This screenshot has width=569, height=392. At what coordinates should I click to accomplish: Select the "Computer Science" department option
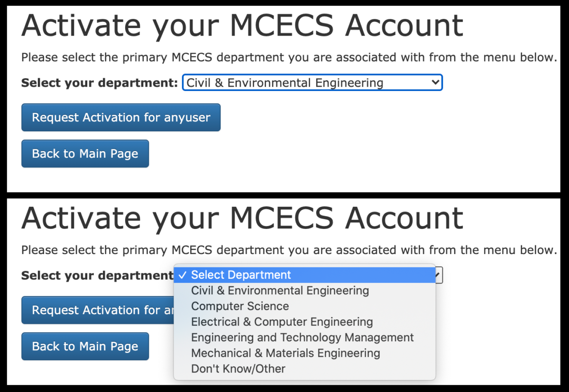[239, 306]
